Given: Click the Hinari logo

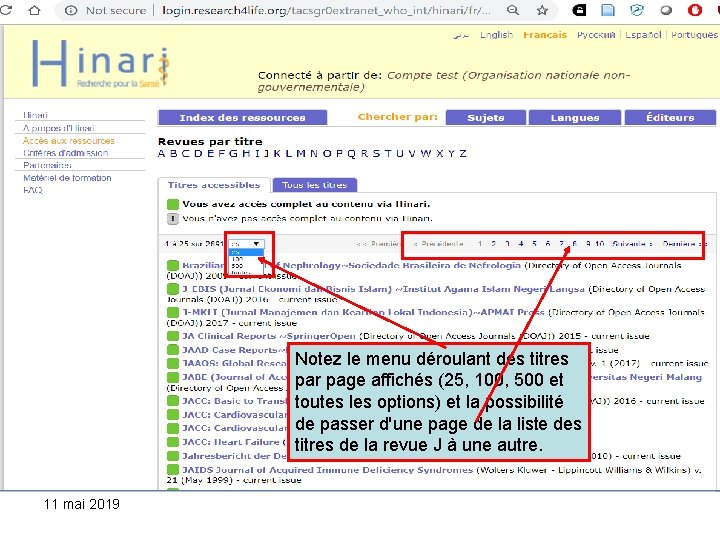Looking at the screenshot, I should pos(101,64).
